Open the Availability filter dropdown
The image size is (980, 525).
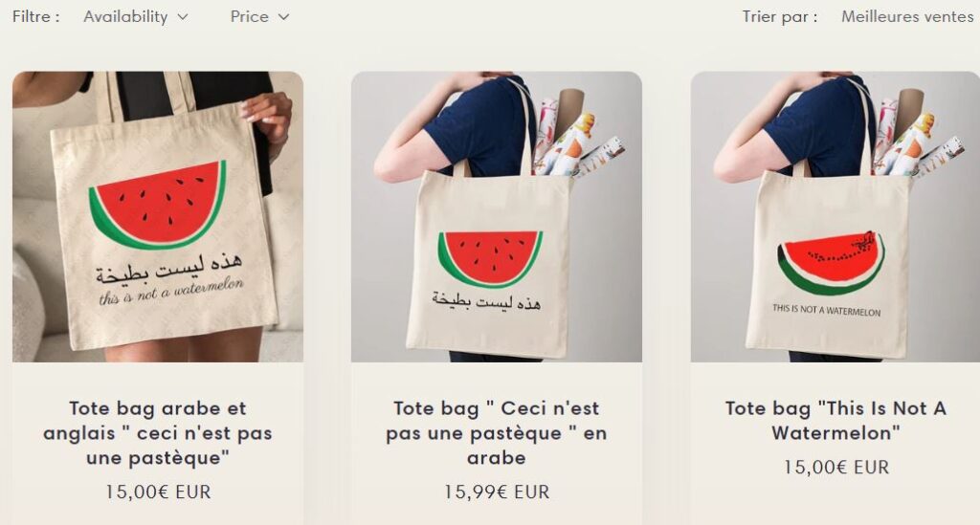(x=136, y=17)
